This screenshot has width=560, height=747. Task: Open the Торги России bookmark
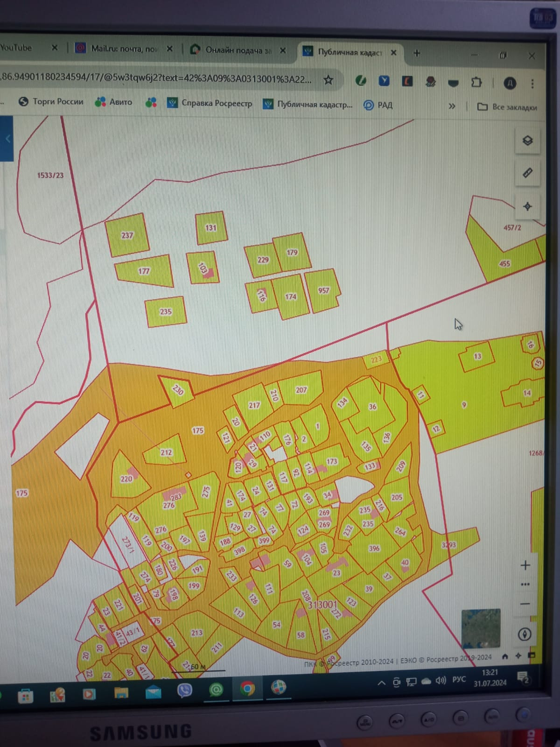(51, 101)
